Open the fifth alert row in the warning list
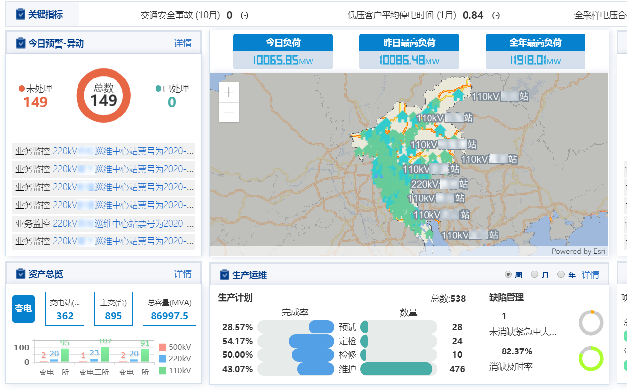This screenshot has height=390, width=627. pyautogui.click(x=104, y=223)
